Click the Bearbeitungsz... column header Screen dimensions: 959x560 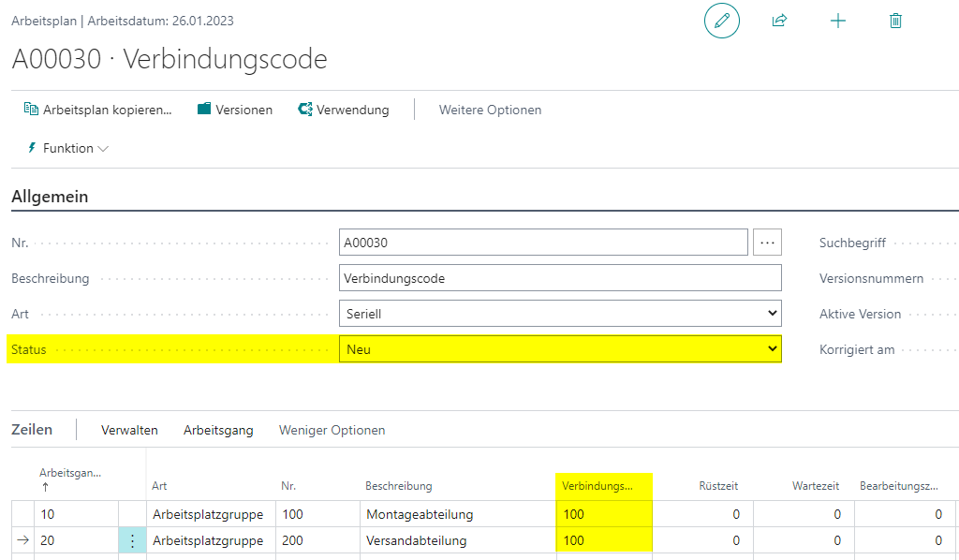(898, 486)
